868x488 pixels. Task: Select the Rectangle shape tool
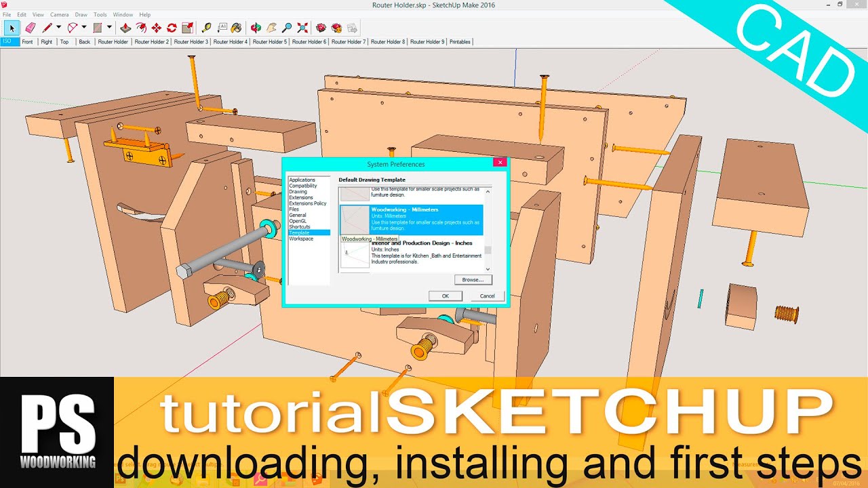(x=98, y=28)
